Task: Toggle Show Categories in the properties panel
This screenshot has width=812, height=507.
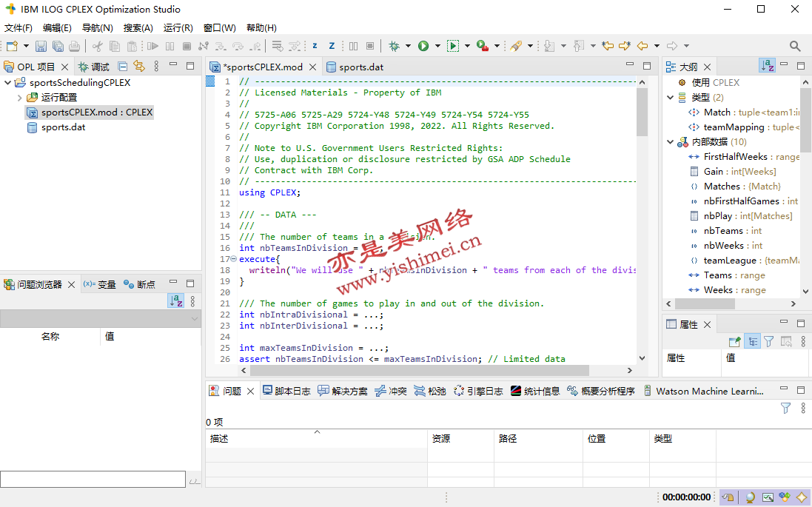Action: (x=753, y=341)
